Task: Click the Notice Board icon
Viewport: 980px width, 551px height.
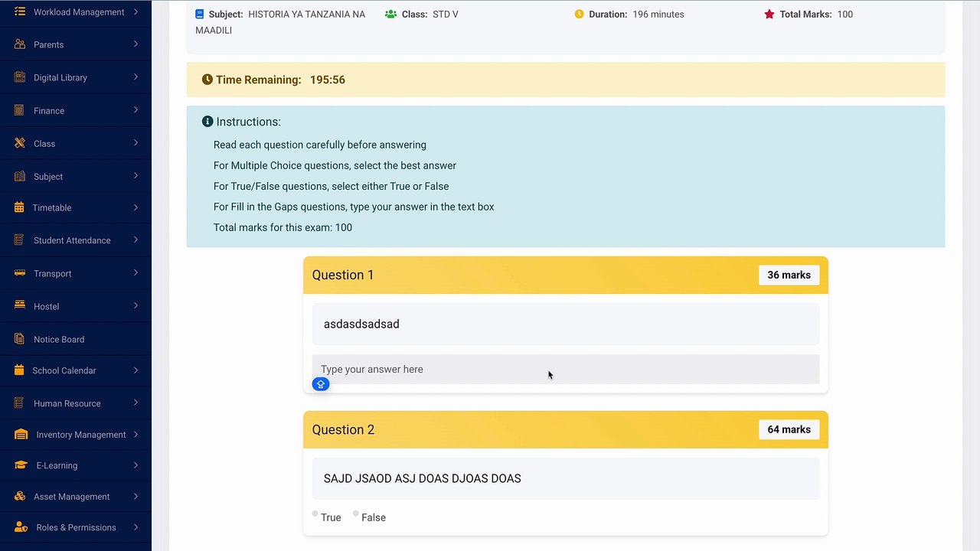Action: 19,339
